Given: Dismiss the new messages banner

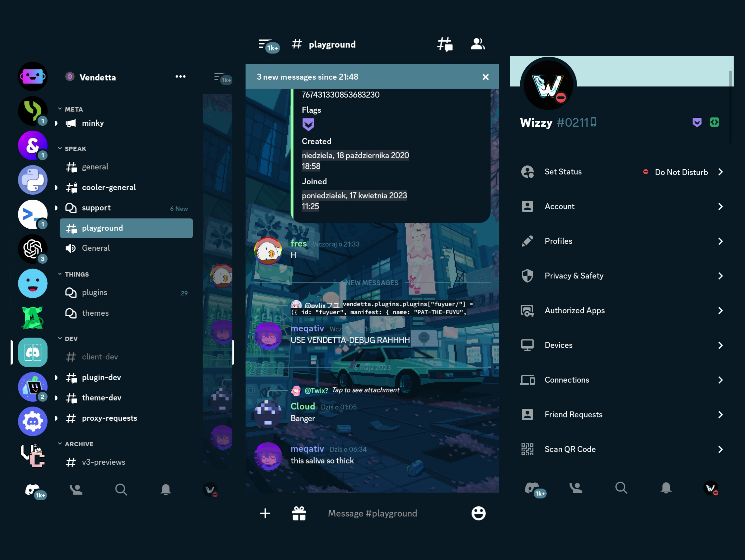Looking at the screenshot, I should [485, 77].
